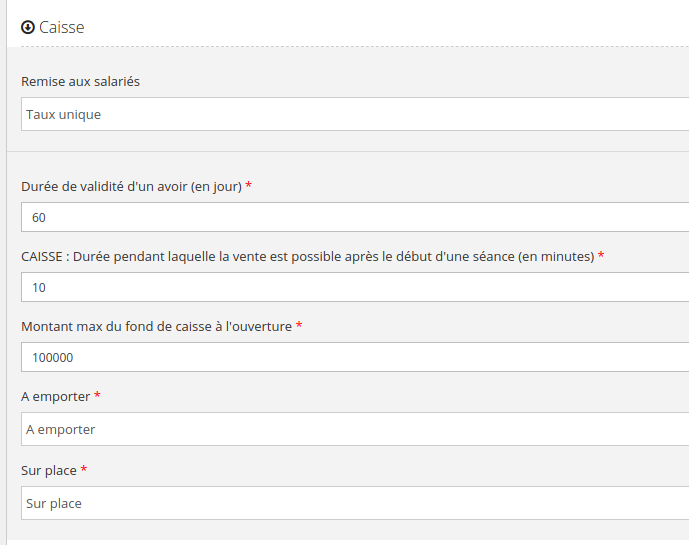Click the Durée de validité d'un avoir label
The width and height of the screenshot is (689, 545).
point(130,187)
